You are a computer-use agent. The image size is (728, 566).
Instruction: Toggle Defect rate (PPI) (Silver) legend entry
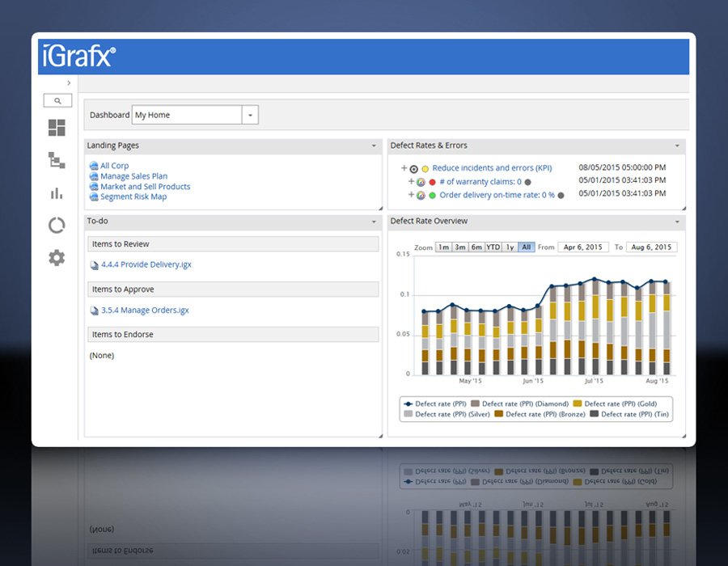pyautogui.click(x=447, y=414)
